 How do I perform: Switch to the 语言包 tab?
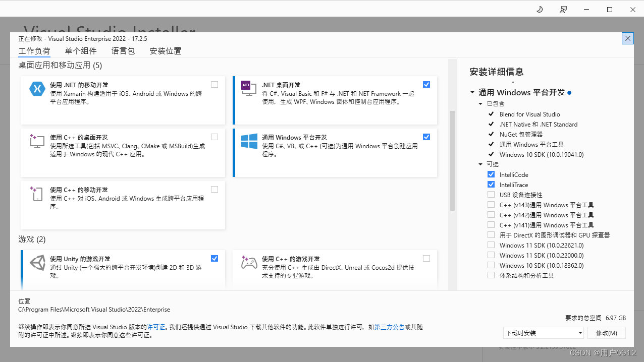(x=124, y=51)
